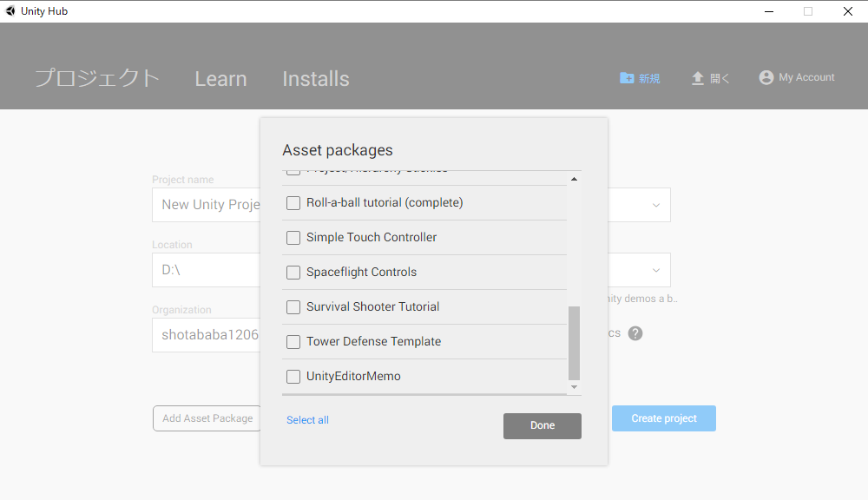Expand the upper dropdown chevron behind dialog
The height and width of the screenshot is (500, 868).
click(x=656, y=205)
